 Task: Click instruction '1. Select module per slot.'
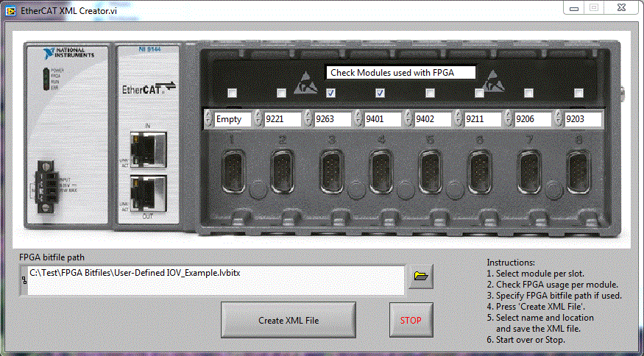pos(536,274)
